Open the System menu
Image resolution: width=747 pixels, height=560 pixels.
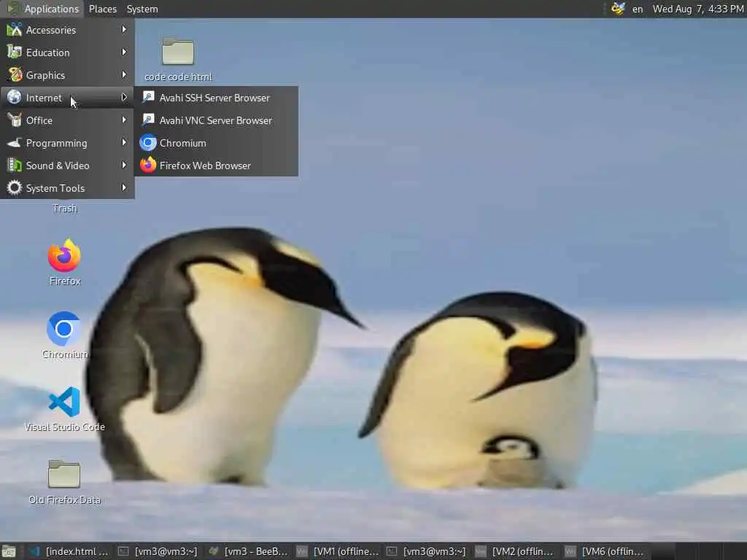coord(142,9)
